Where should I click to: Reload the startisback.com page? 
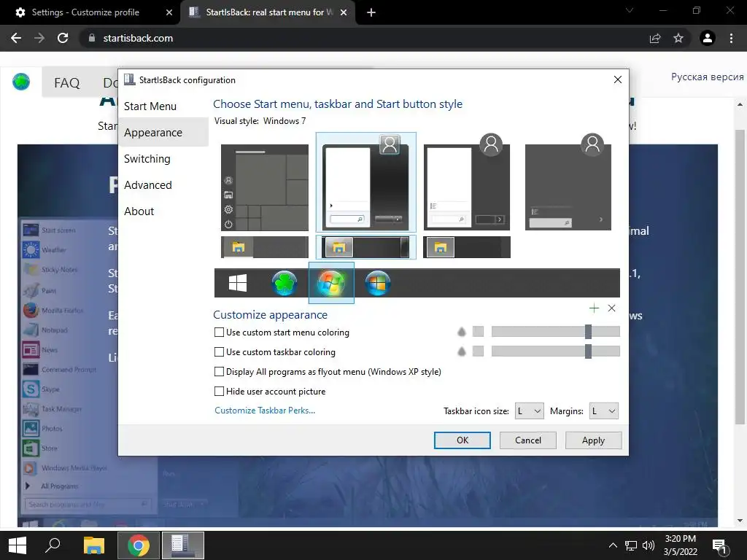(x=63, y=38)
